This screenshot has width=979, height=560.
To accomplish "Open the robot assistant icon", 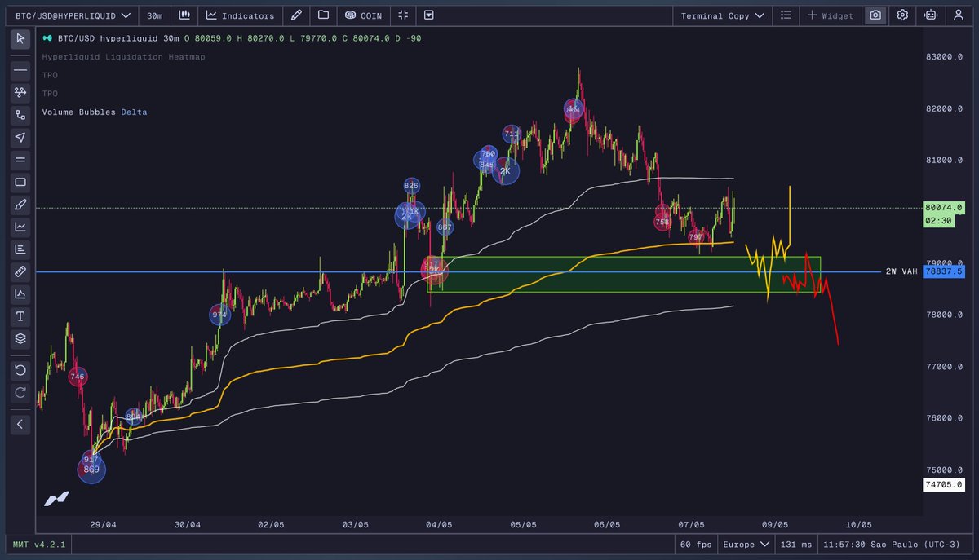I will (930, 15).
